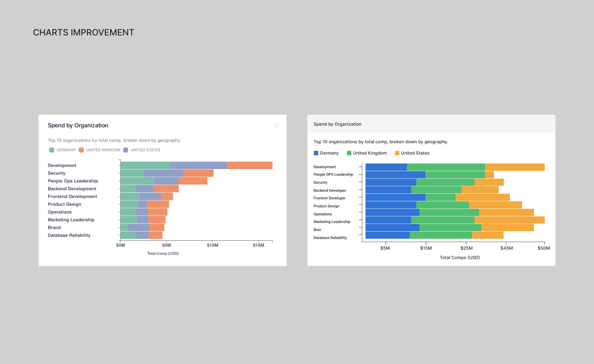Click the 'Total Comp (USD)' axis title, left chart

pos(163,253)
